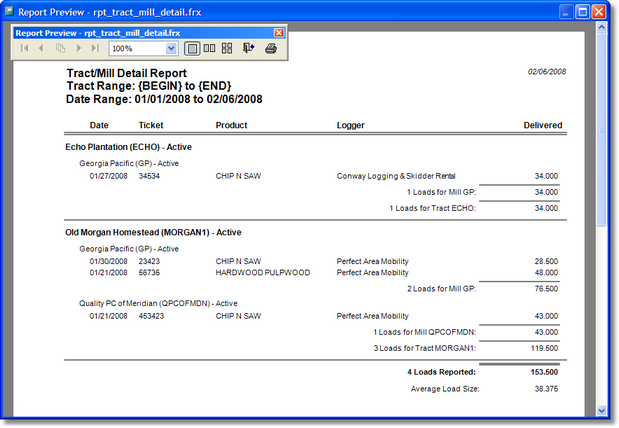Click date 01/27/2008 in ECHO row
Viewport: 619px width, 428px height.
(x=109, y=176)
